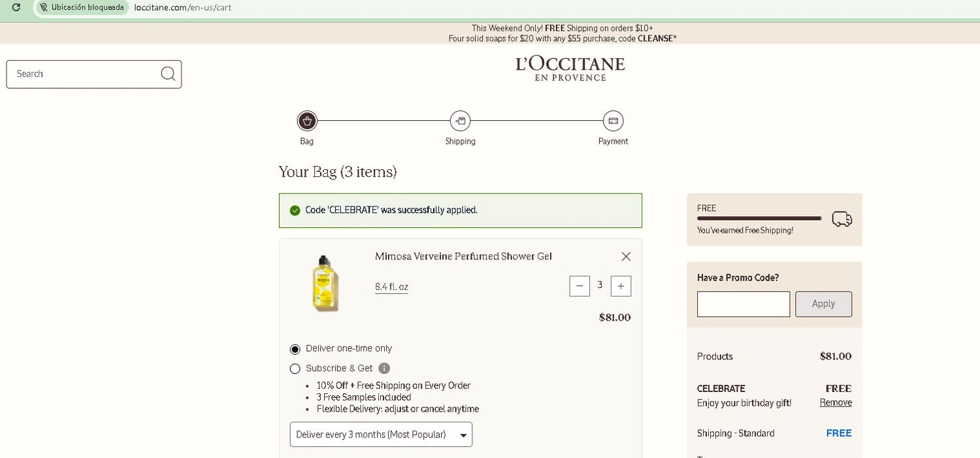Click the blue FREE shipping value

click(x=839, y=433)
